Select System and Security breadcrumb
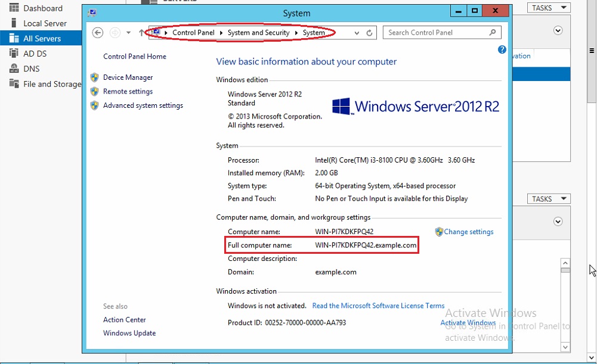 pyautogui.click(x=258, y=33)
